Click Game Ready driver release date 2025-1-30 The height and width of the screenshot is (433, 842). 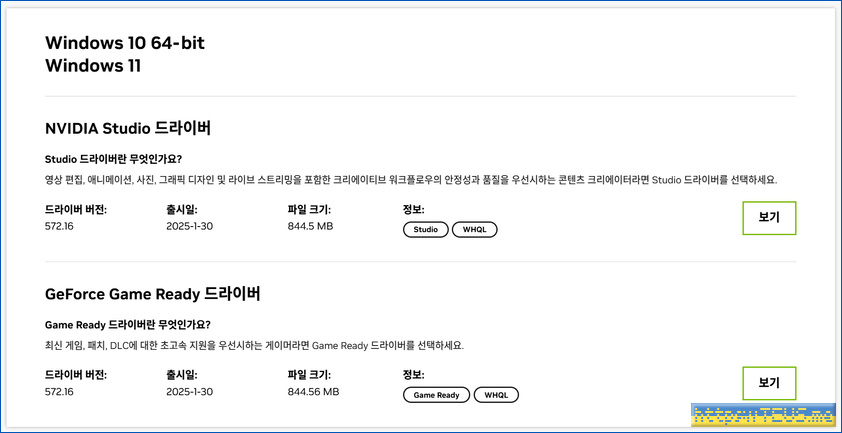pyautogui.click(x=192, y=392)
